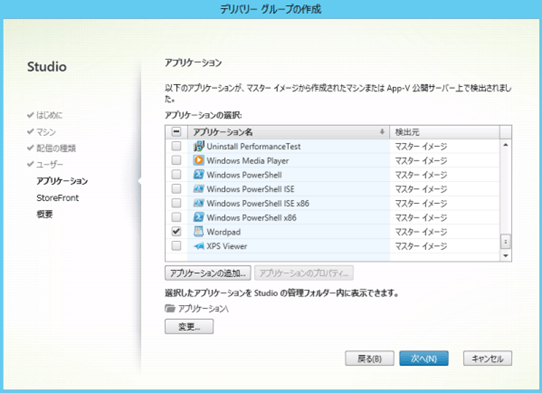542x393 pixels.
Task: Tick the Windows PowerShell ISE x86 checkbox
Action: tap(176, 203)
